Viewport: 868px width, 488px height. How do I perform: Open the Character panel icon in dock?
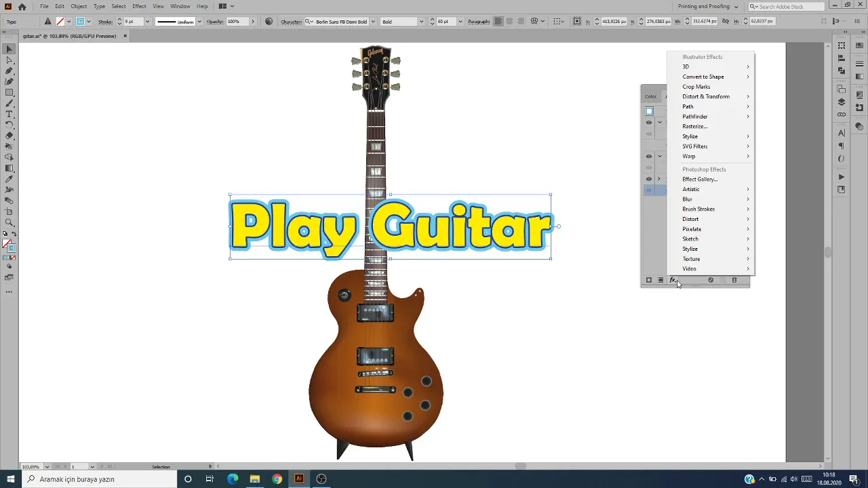pos(842,134)
